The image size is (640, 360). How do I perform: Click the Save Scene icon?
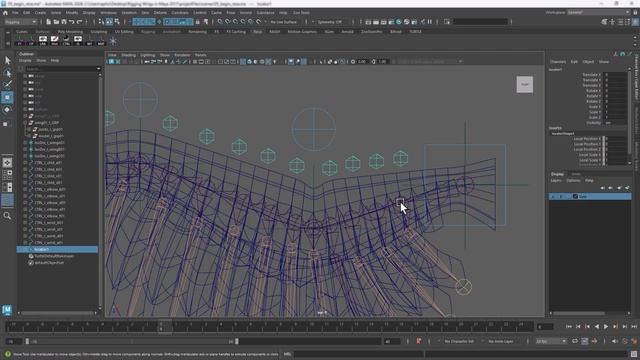(x=64, y=22)
